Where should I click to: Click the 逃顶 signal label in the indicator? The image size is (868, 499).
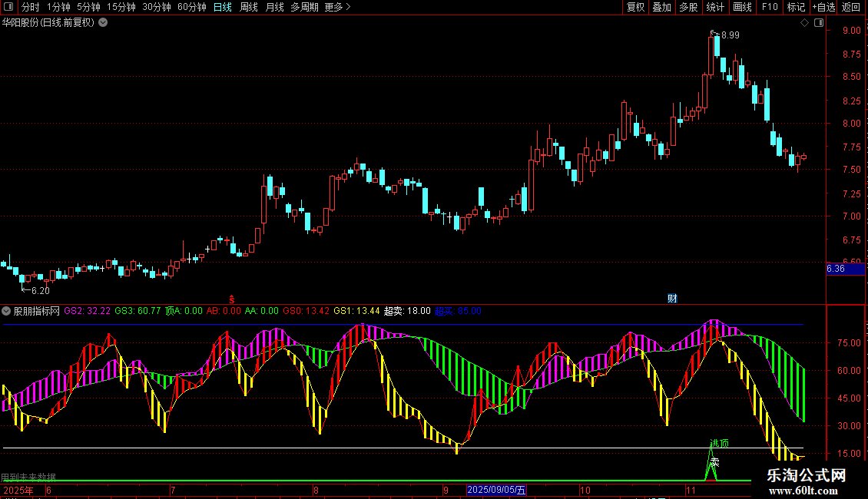click(x=720, y=444)
